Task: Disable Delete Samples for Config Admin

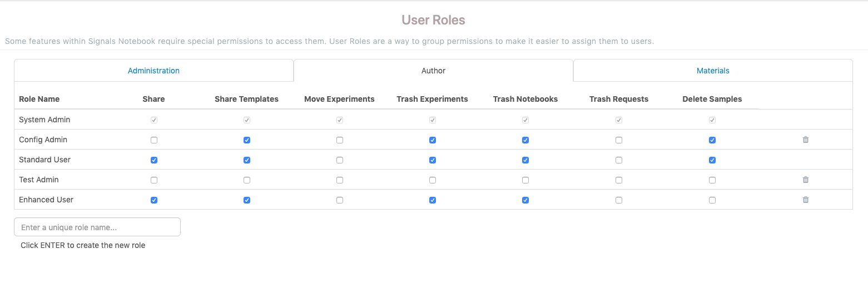Action: [x=712, y=140]
